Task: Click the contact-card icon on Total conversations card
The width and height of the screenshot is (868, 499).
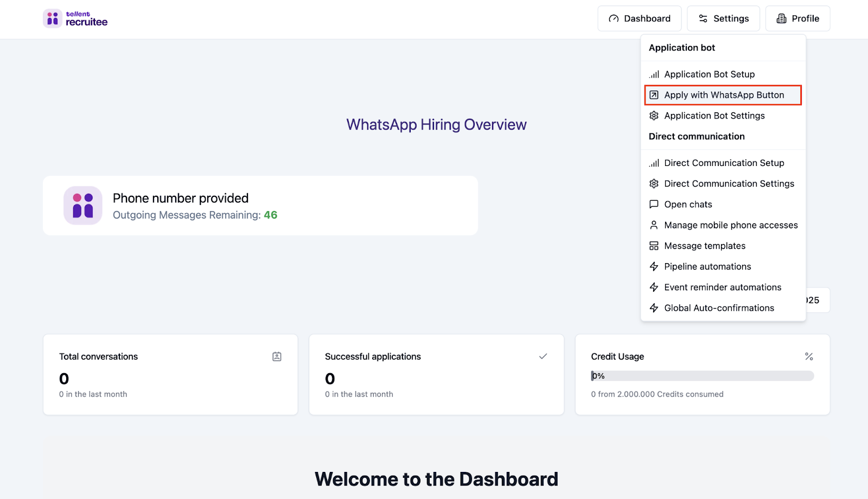Action: 277,356
